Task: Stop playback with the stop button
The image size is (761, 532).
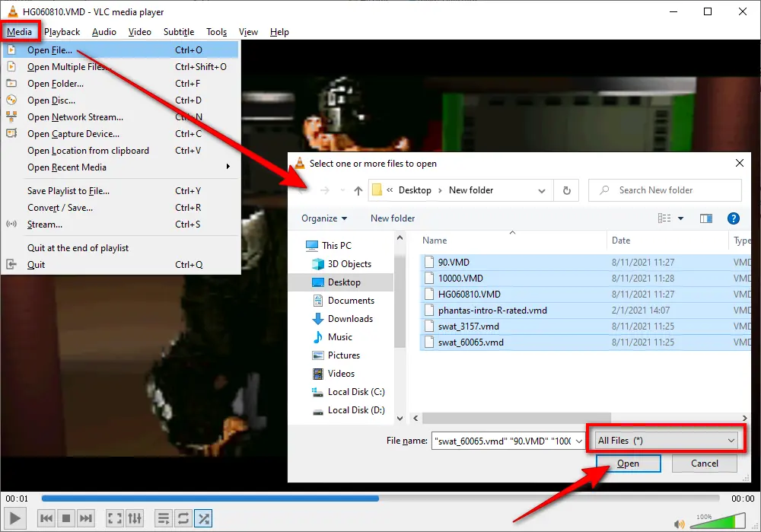Action: pyautogui.click(x=66, y=518)
